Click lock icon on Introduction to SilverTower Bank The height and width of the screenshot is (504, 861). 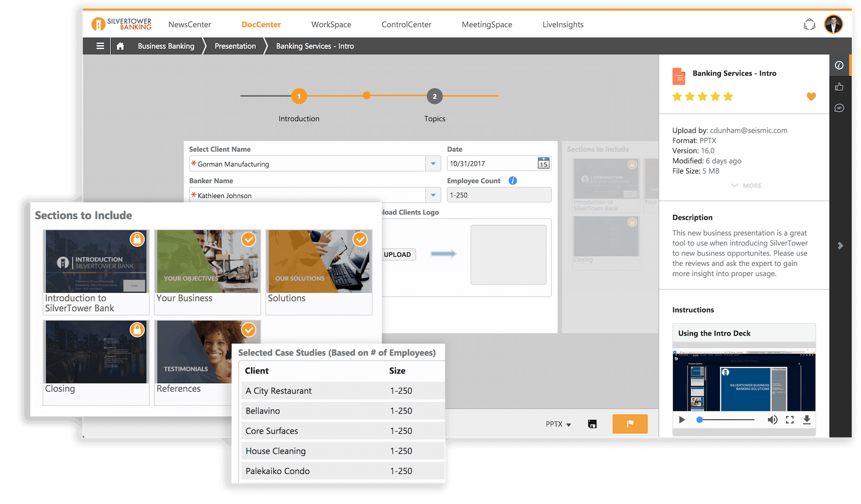coord(137,239)
